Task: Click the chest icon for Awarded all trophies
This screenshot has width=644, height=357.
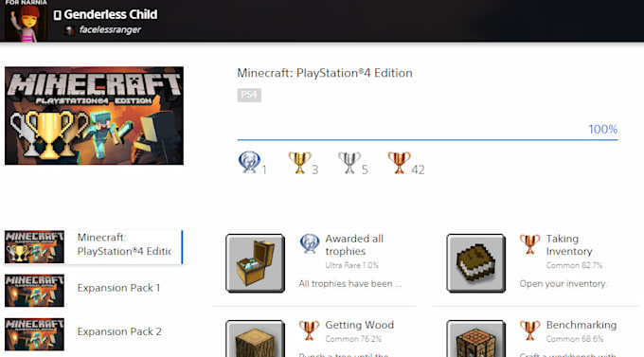Action: (255, 263)
